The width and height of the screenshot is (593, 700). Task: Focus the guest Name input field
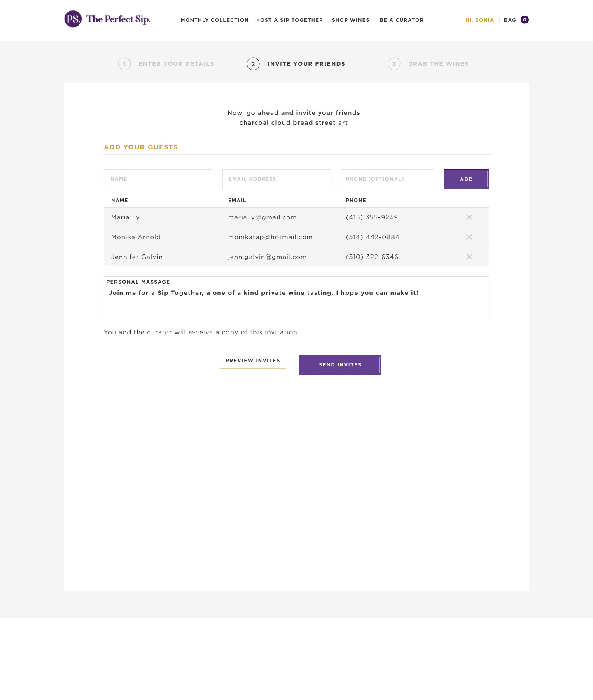click(158, 179)
